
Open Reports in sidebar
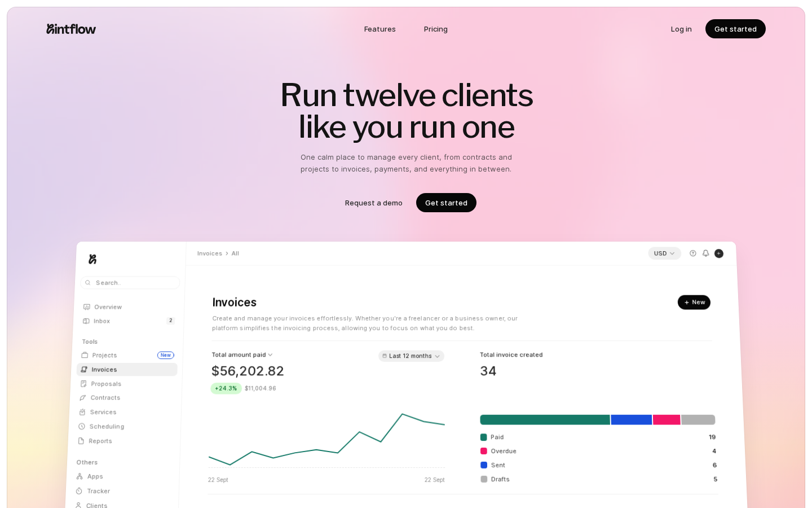click(100, 441)
